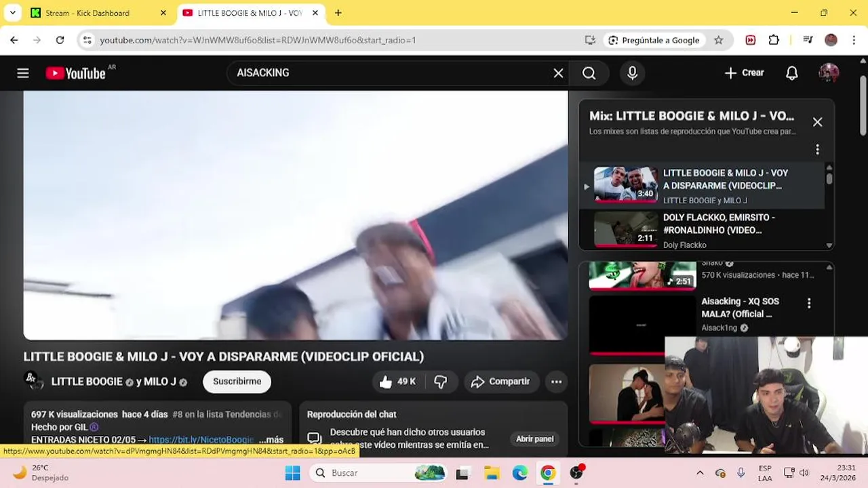Open chat replay with Abrir panel
This screenshot has width=868, height=488.
pyautogui.click(x=534, y=439)
